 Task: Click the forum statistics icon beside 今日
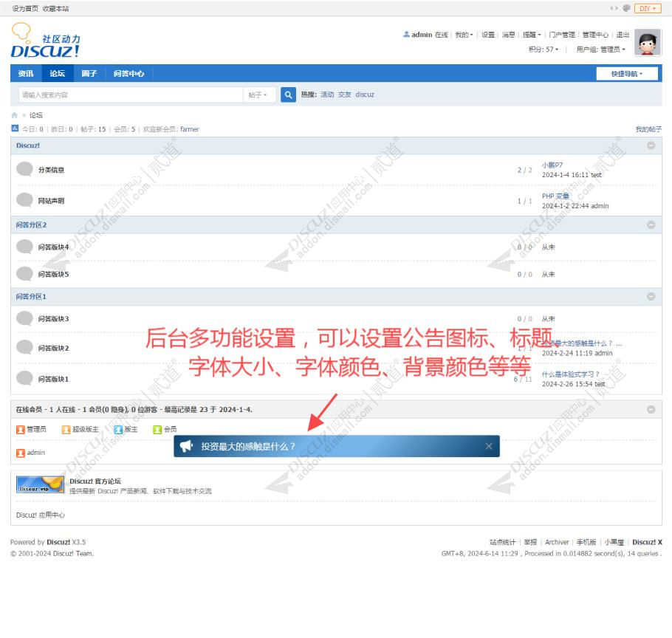click(x=15, y=128)
